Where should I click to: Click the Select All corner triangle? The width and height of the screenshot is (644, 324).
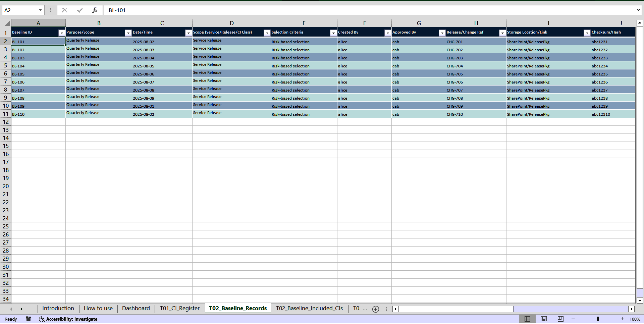(7, 23)
